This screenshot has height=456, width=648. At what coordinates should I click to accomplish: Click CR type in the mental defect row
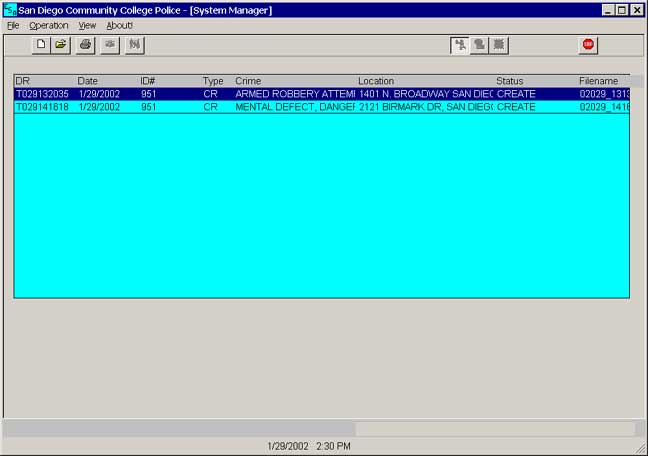click(x=210, y=107)
